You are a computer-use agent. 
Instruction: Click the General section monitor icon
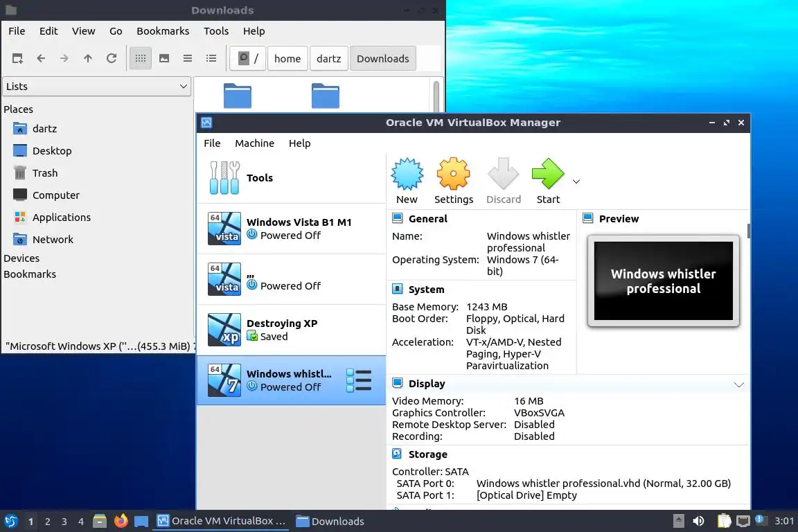tap(398, 218)
